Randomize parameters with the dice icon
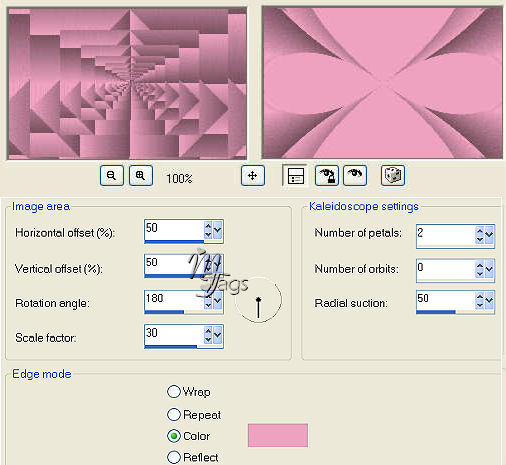506x465 pixels. click(x=393, y=176)
